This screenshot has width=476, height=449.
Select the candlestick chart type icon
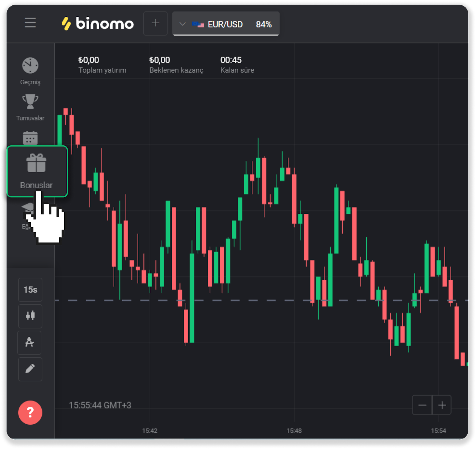click(x=30, y=316)
